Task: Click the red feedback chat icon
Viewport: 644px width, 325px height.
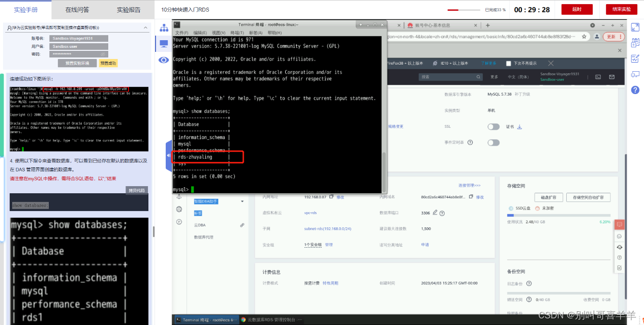Action: 619,225
